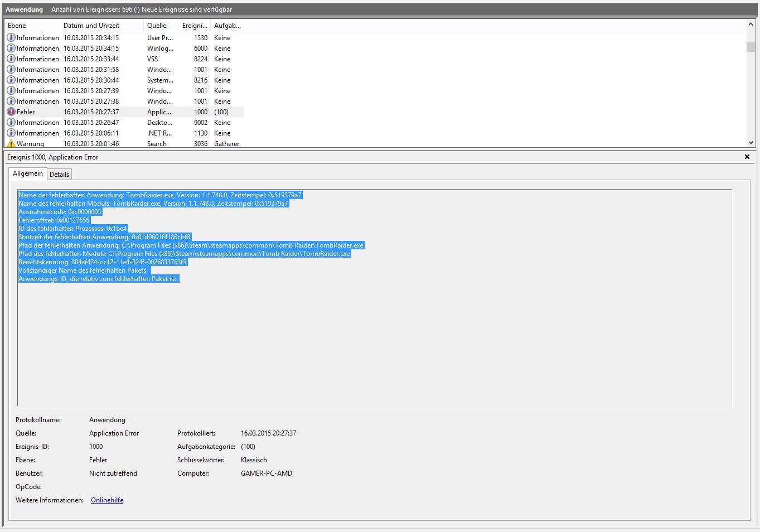Click the 'Name der fehlerhaften Anwendung' line
The height and width of the screenshot is (532, 760).
pos(160,195)
